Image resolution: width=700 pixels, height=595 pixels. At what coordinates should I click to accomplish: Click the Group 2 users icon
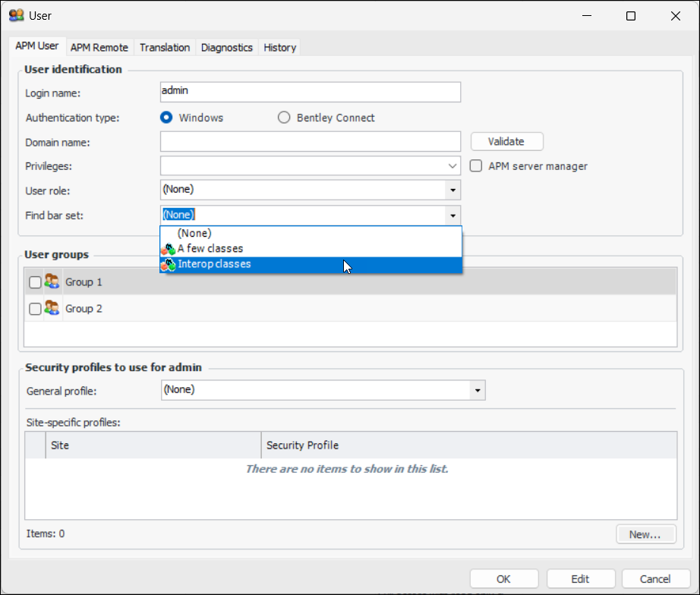pyautogui.click(x=52, y=309)
